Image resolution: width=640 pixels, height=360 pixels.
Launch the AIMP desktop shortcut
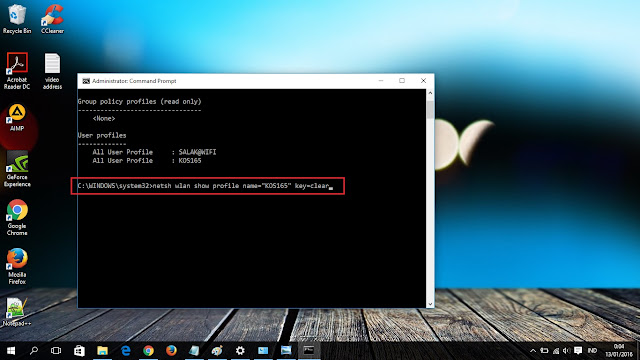17,118
